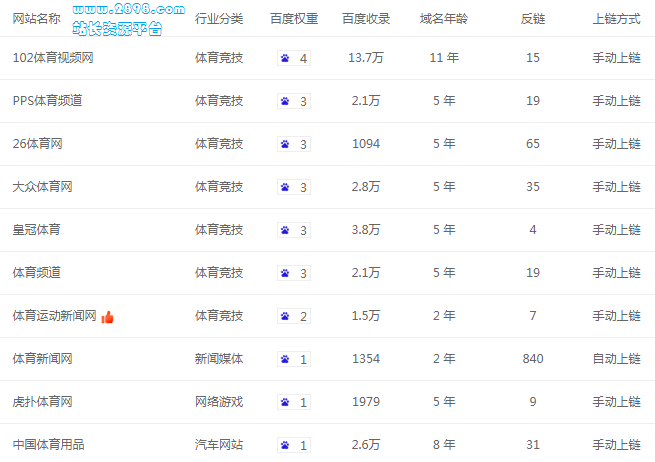
Task: Select the 1.5万 index value for 体育运动新闻网
Action: pos(366,316)
